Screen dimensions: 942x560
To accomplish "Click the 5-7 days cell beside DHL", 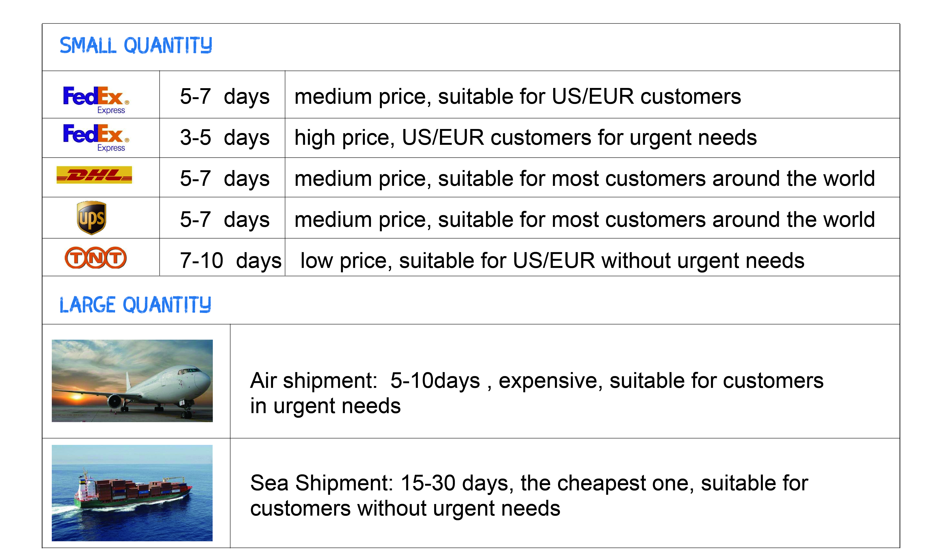I will pos(225,178).
